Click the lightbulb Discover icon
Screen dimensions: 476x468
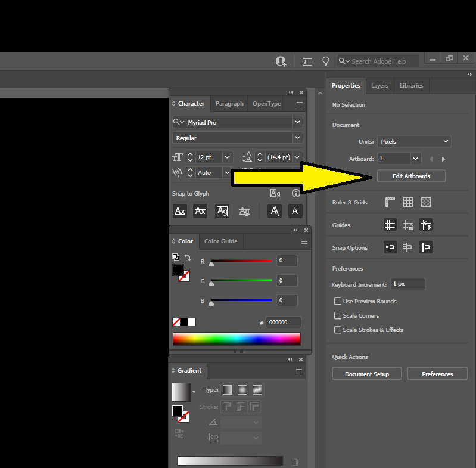[x=325, y=61]
